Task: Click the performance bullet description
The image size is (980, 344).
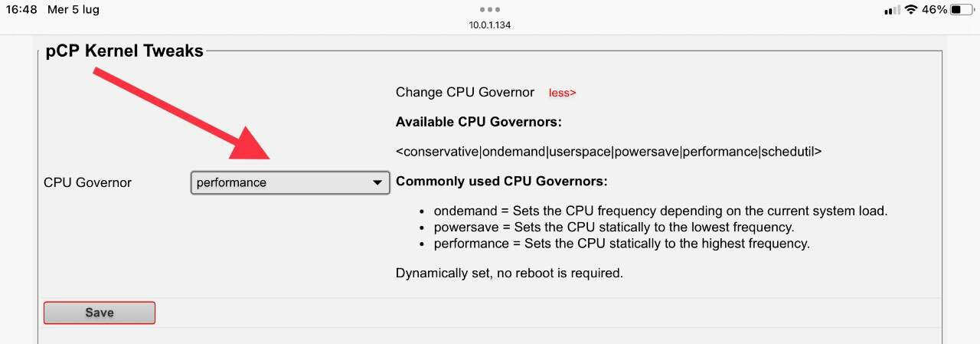Action: [x=622, y=244]
